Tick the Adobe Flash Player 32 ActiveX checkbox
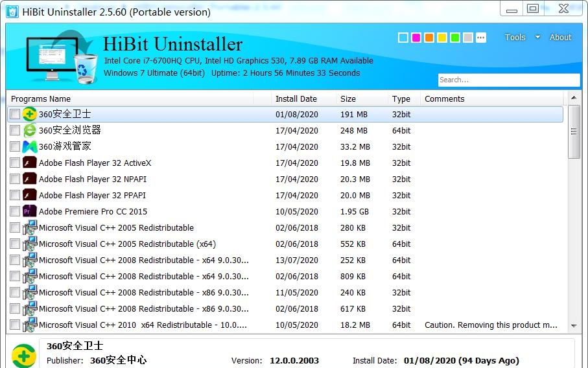This screenshot has width=588, height=368. (x=15, y=163)
